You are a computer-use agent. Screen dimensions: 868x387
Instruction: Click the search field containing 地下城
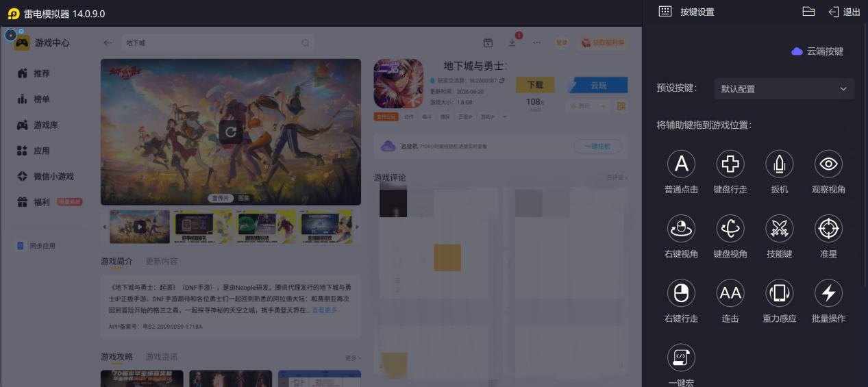coord(218,42)
